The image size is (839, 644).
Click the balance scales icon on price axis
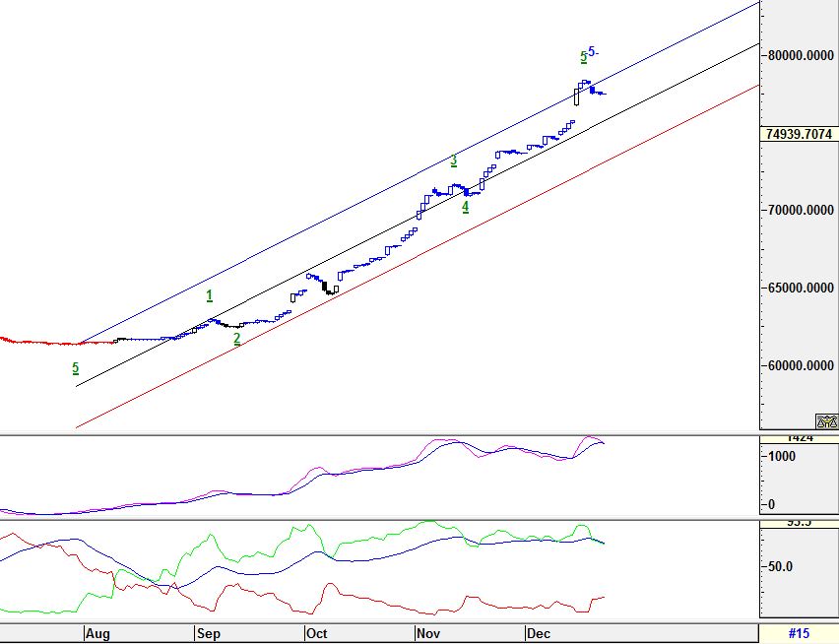[827, 420]
